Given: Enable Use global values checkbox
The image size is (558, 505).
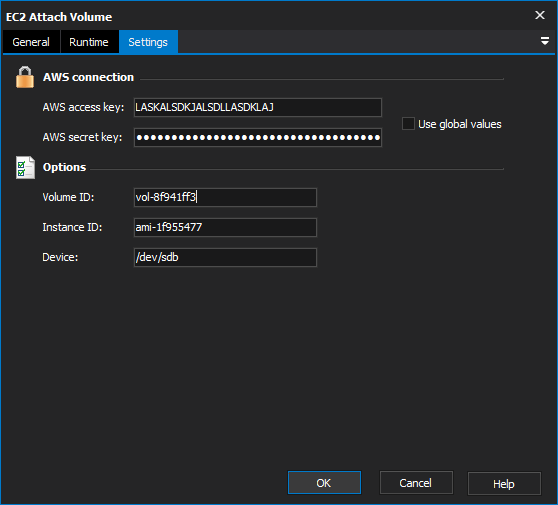Looking at the screenshot, I should point(408,124).
